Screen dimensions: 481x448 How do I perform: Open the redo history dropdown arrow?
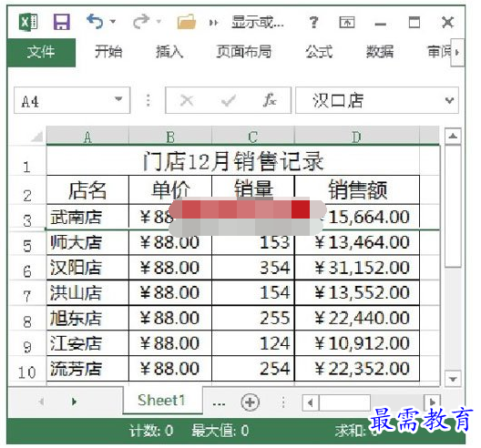[159, 22]
